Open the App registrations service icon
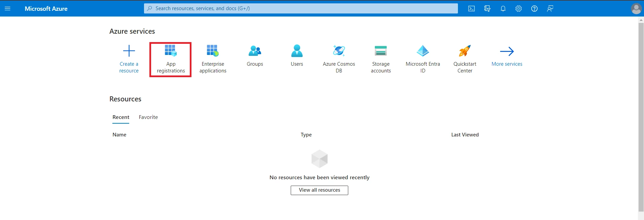 tap(171, 51)
